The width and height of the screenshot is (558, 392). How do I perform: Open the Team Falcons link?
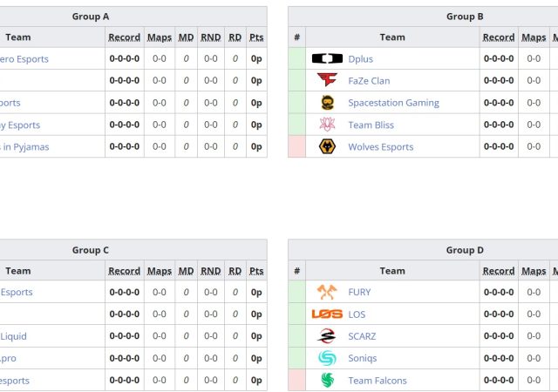(x=377, y=381)
